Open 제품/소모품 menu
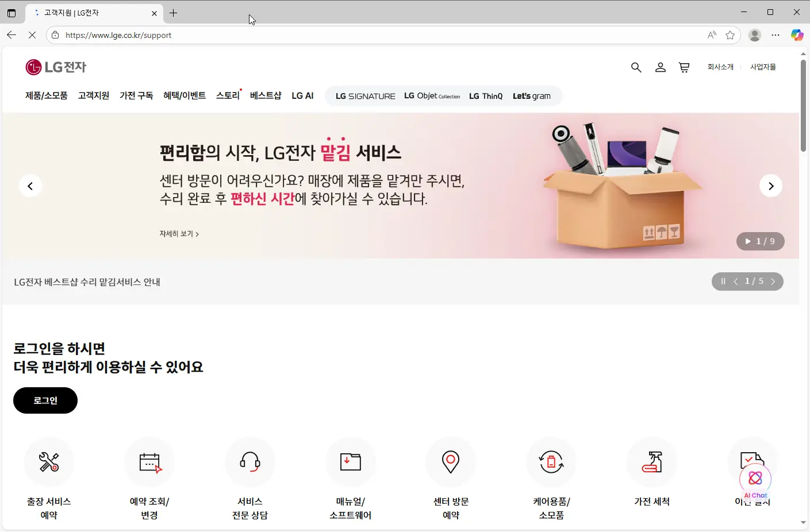The width and height of the screenshot is (810, 532). click(47, 96)
